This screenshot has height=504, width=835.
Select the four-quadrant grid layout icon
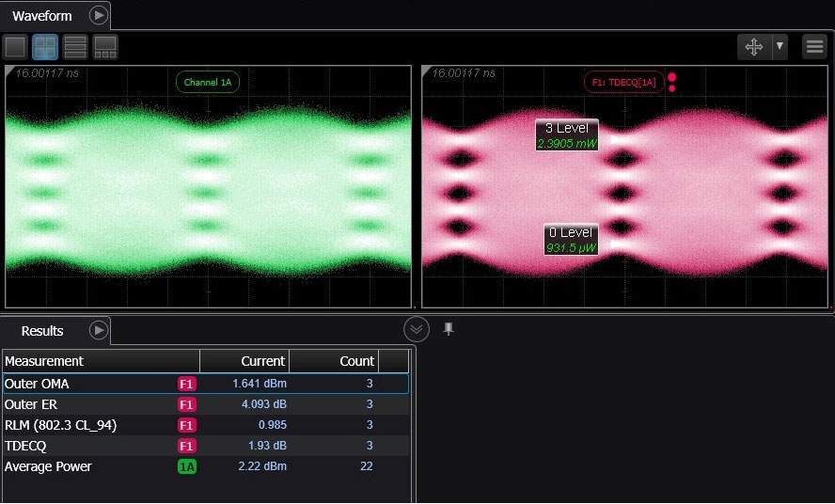45,47
